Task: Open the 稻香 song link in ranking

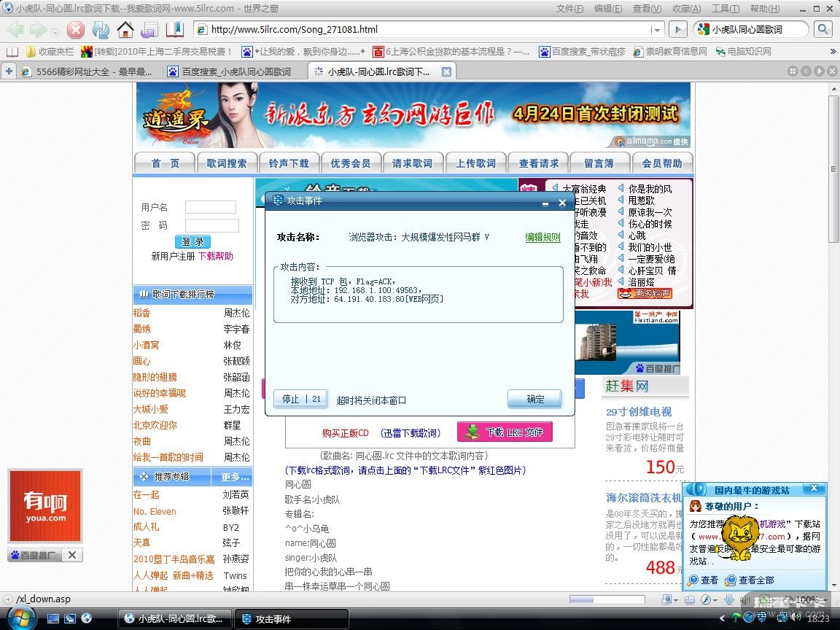Action: [x=142, y=313]
